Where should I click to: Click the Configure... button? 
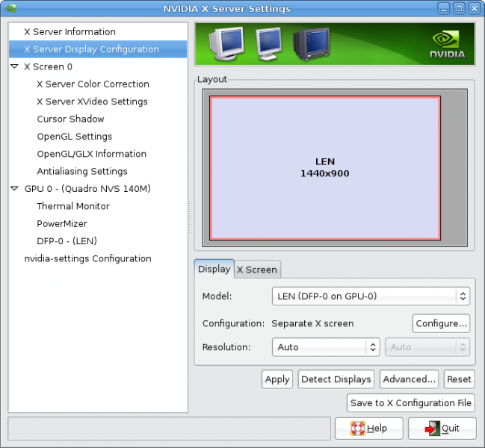tap(441, 323)
